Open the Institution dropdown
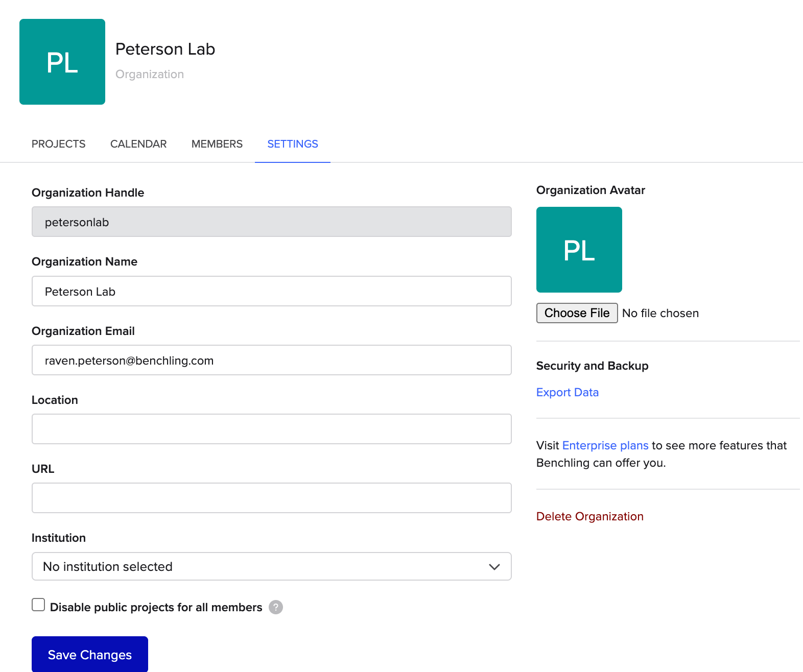Viewport: 803px width, 672px height. pyautogui.click(x=271, y=566)
